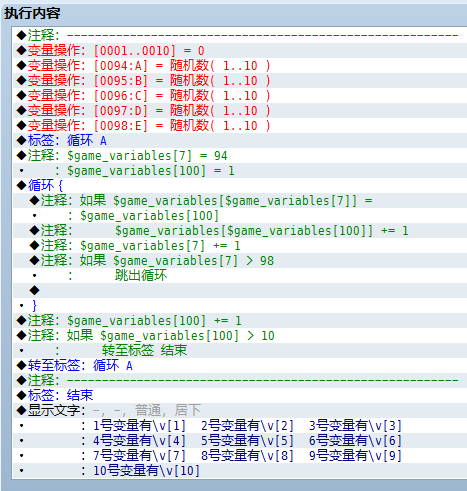The image size is (467, 491).
Task: Select the line $game_variables[100] = 1
Action: 239,170
